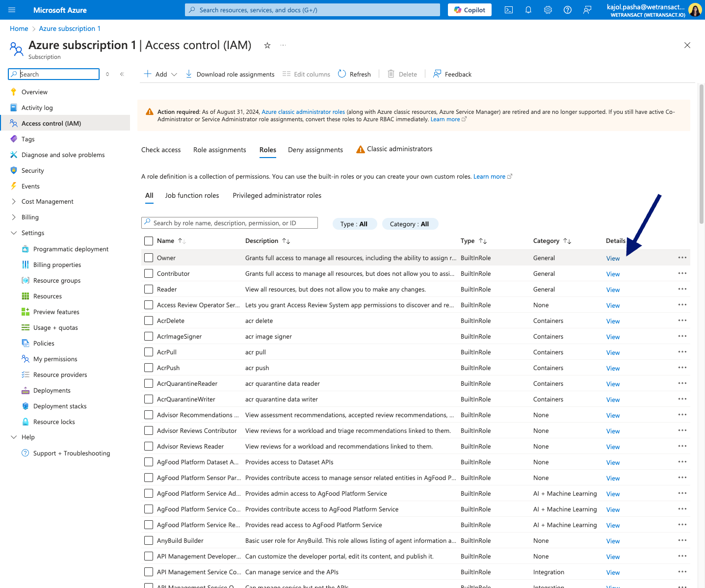Viewport: 705px width, 588px height.
Task: Switch to Check access tab
Action: [161, 150]
